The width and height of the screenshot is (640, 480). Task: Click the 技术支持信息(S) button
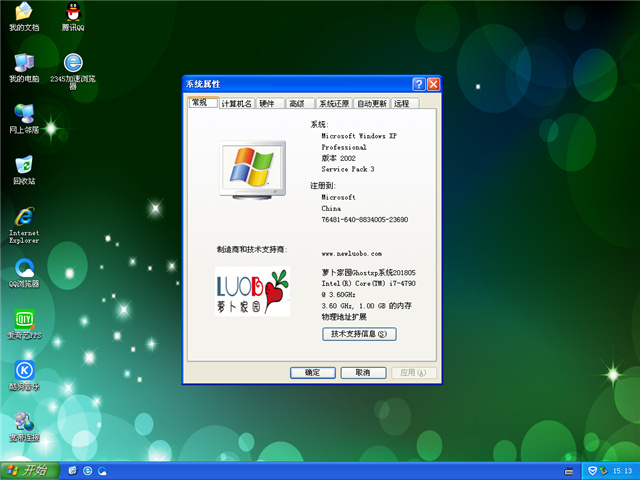pos(359,334)
